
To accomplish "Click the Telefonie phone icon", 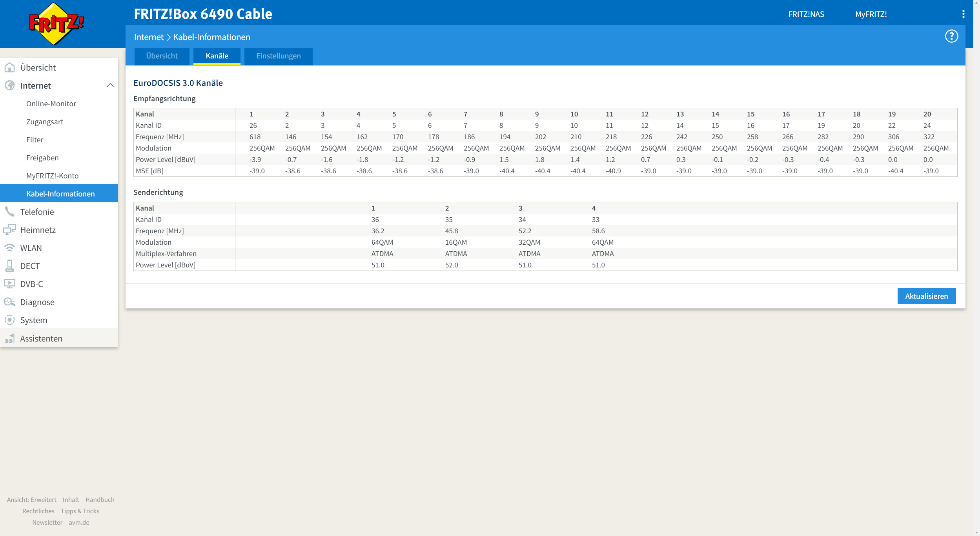I will point(9,212).
